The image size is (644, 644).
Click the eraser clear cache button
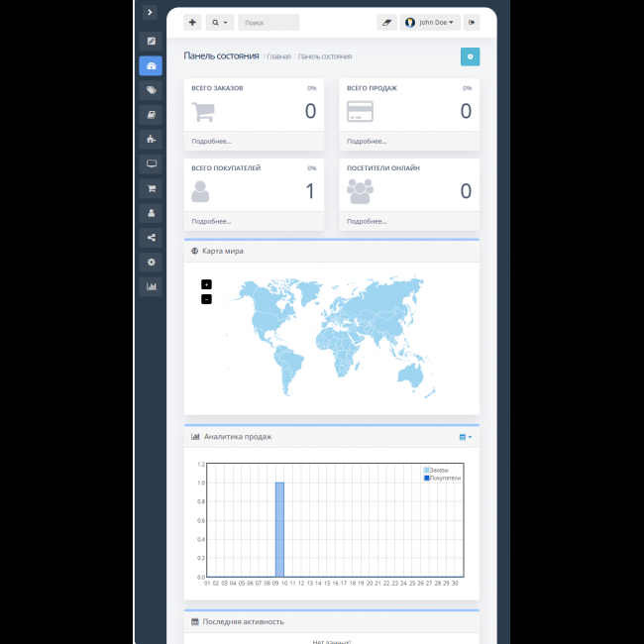click(386, 22)
